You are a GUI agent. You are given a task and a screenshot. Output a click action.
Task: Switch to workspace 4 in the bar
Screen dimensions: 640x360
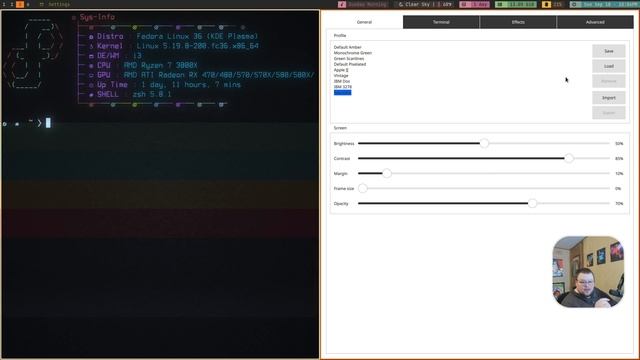[28, 4]
